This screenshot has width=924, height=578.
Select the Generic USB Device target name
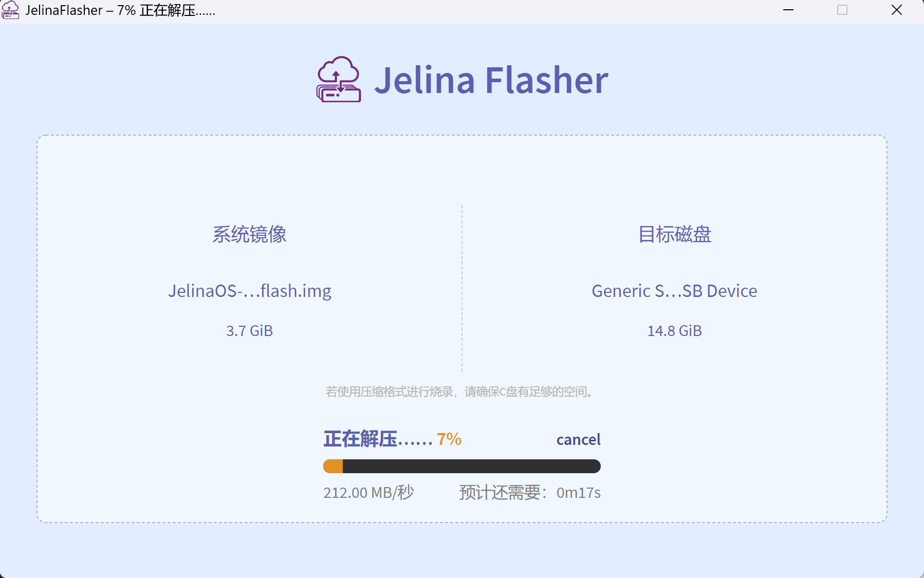tap(674, 291)
